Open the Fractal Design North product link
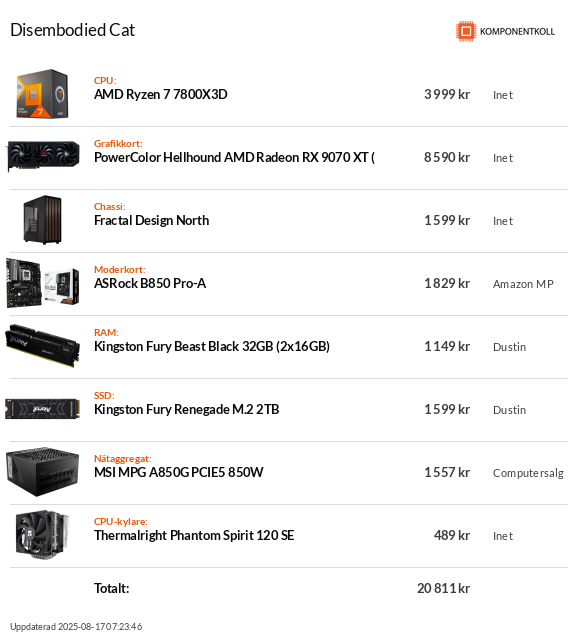The image size is (577, 640). click(151, 220)
